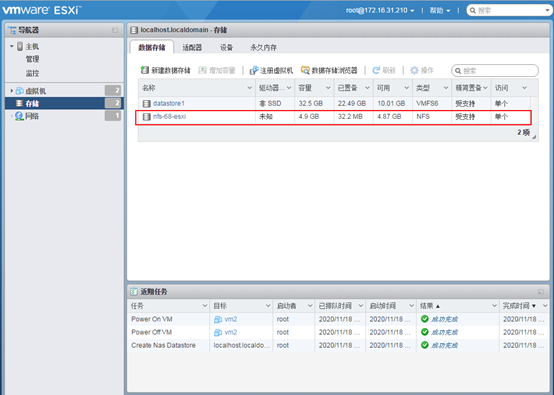Click the Host (主机) icon in navigator
The width and height of the screenshot is (554, 395).
20,46
